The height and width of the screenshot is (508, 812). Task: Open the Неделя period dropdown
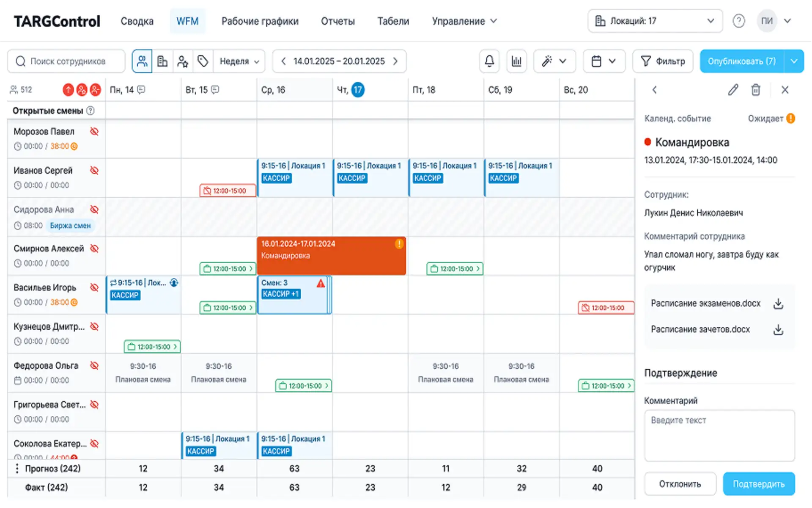[x=239, y=61]
